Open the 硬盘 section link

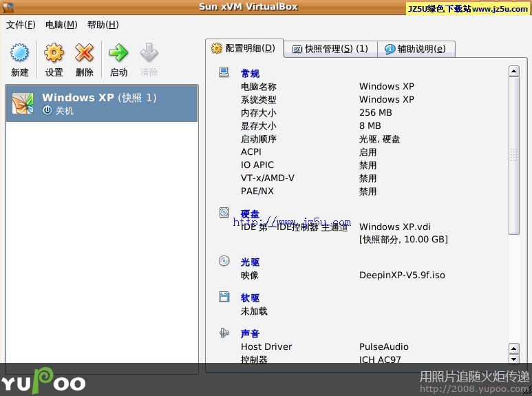coord(250,213)
